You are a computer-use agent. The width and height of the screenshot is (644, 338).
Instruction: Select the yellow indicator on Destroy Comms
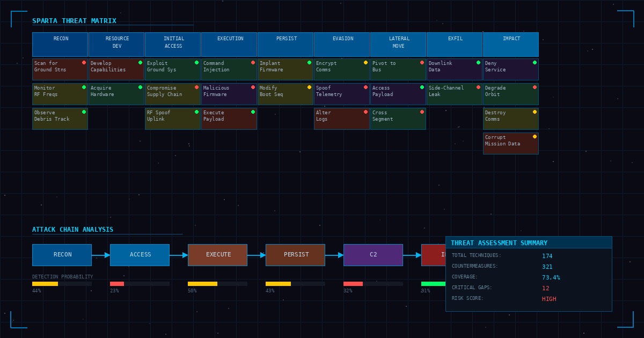[535, 112]
